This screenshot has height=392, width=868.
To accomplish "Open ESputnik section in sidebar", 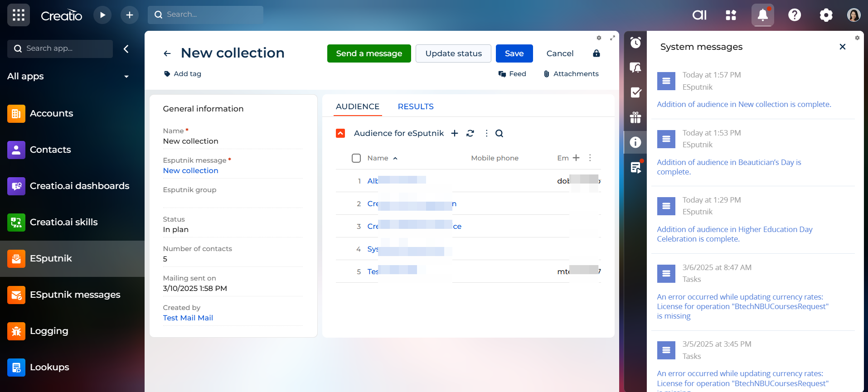I will (73, 258).
